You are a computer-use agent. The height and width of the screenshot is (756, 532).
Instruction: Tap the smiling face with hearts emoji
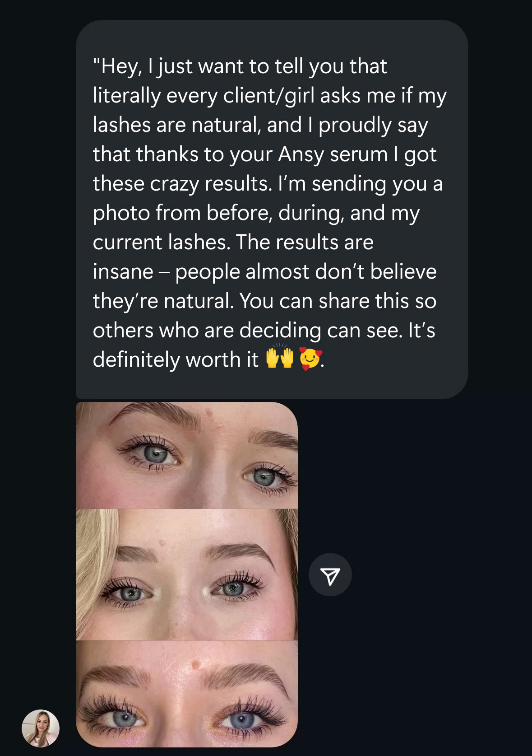point(310,359)
